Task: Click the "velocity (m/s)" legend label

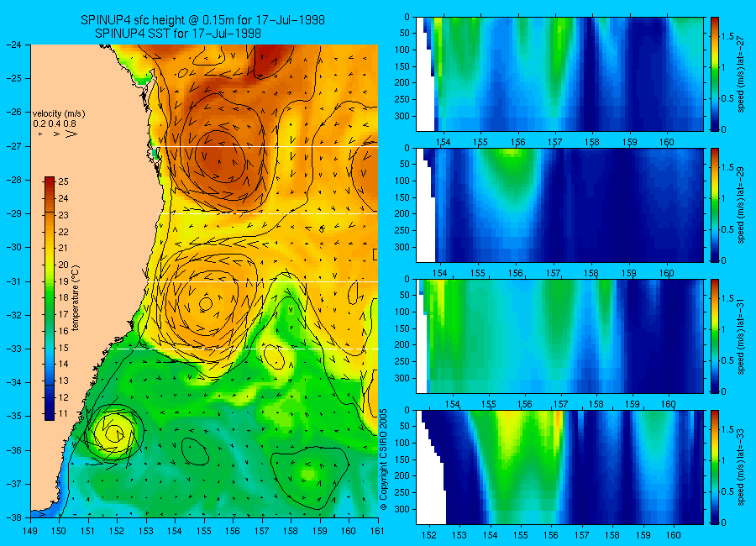Action: pyautogui.click(x=59, y=114)
